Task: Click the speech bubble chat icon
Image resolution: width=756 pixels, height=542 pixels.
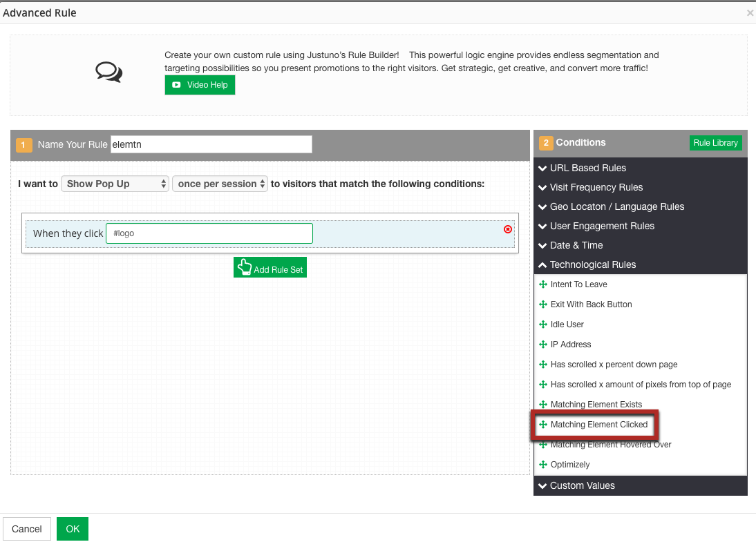Action: pyautogui.click(x=108, y=72)
